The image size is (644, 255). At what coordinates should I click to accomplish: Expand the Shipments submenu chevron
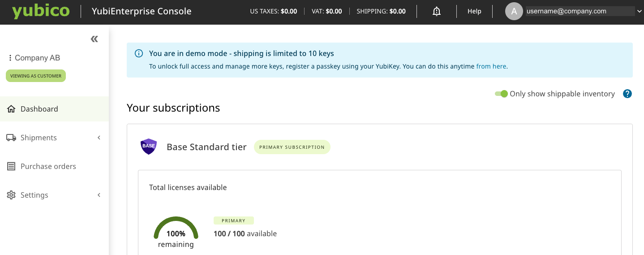[x=99, y=138]
